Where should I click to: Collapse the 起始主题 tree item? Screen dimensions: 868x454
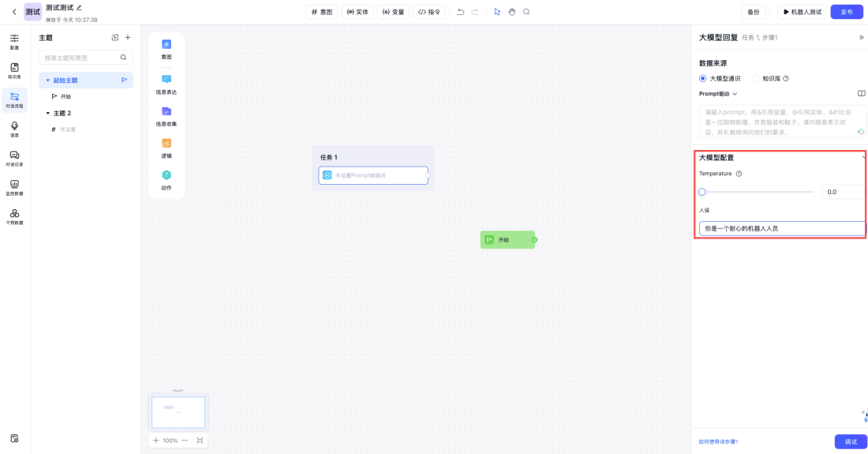47,81
